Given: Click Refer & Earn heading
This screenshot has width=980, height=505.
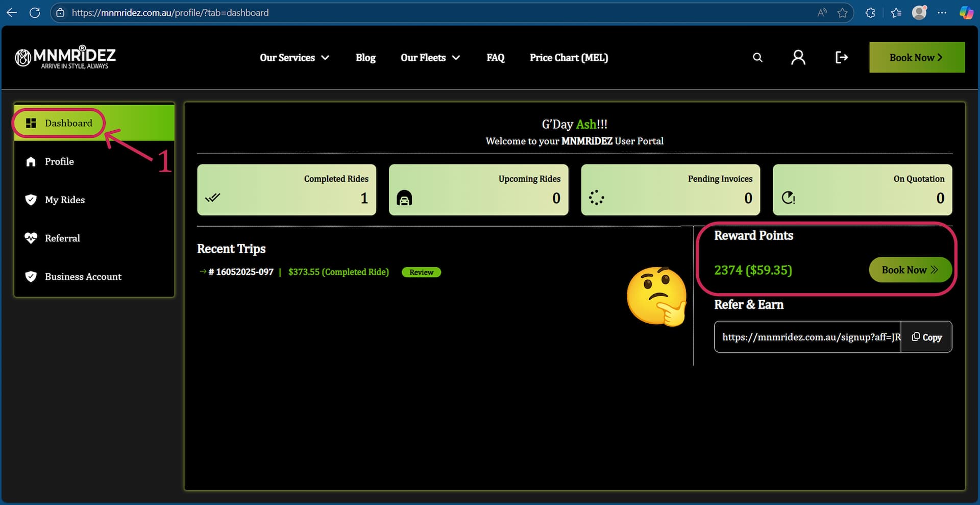Looking at the screenshot, I should pyautogui.click(x=749, y=304).
